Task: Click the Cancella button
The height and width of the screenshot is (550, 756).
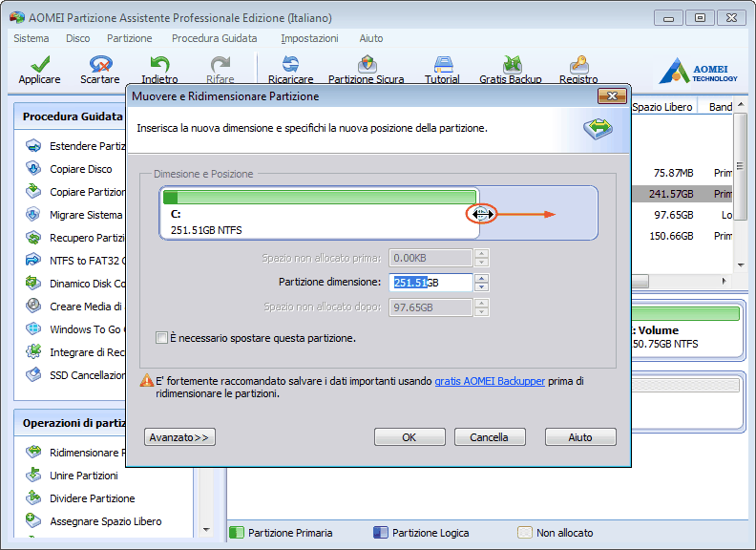Action: coord(490,437)
